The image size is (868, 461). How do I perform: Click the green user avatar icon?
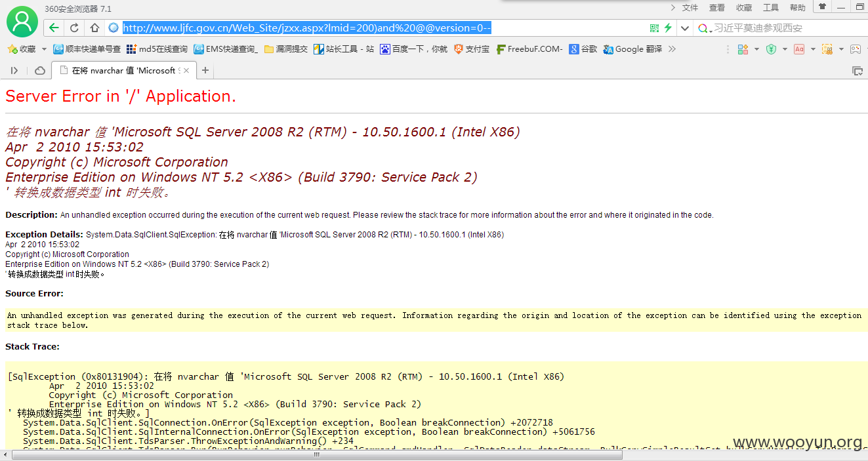click(22, 22)
